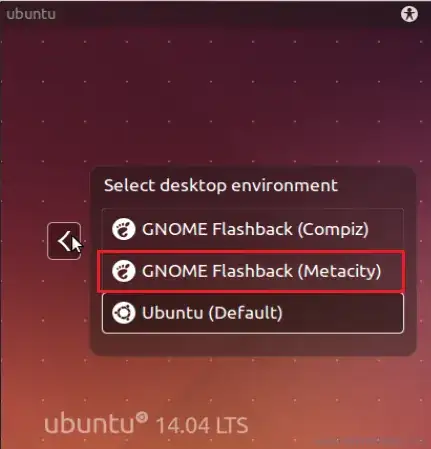Click Ubuntu circle logo beside Default

click(123, 313)
